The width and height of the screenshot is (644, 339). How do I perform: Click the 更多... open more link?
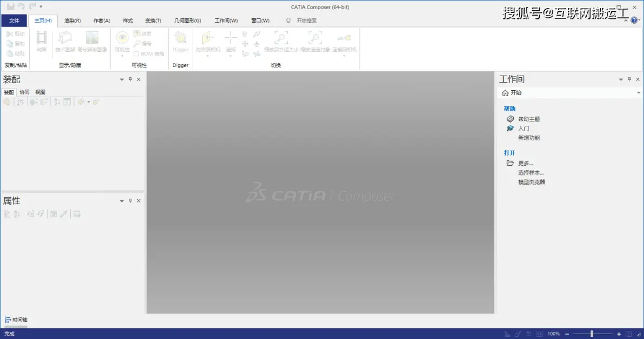[x=525, y=164]
